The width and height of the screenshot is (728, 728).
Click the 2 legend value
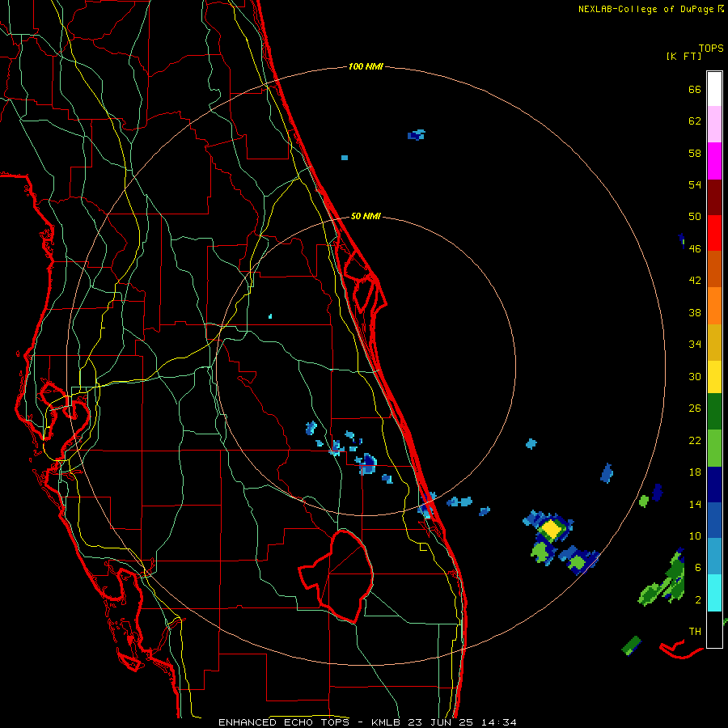coord(697,600)
